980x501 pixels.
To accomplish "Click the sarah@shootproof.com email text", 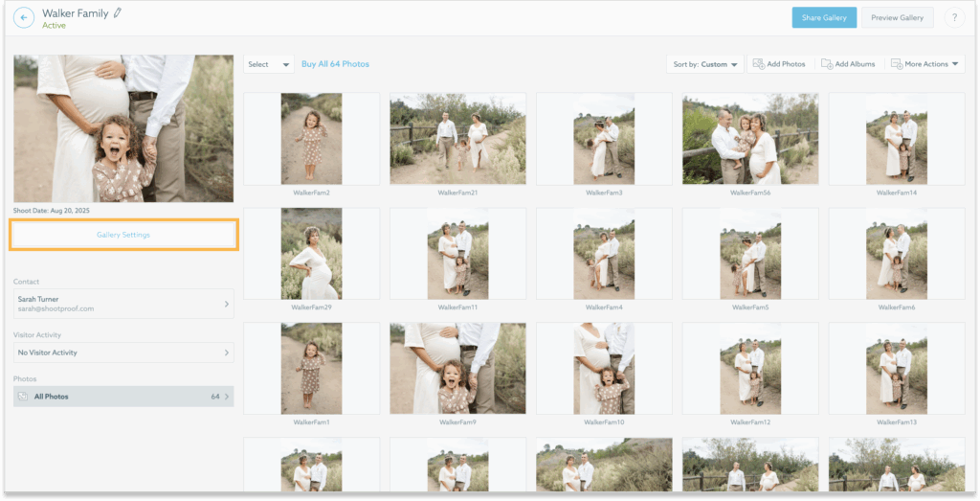I will [56, 309].
